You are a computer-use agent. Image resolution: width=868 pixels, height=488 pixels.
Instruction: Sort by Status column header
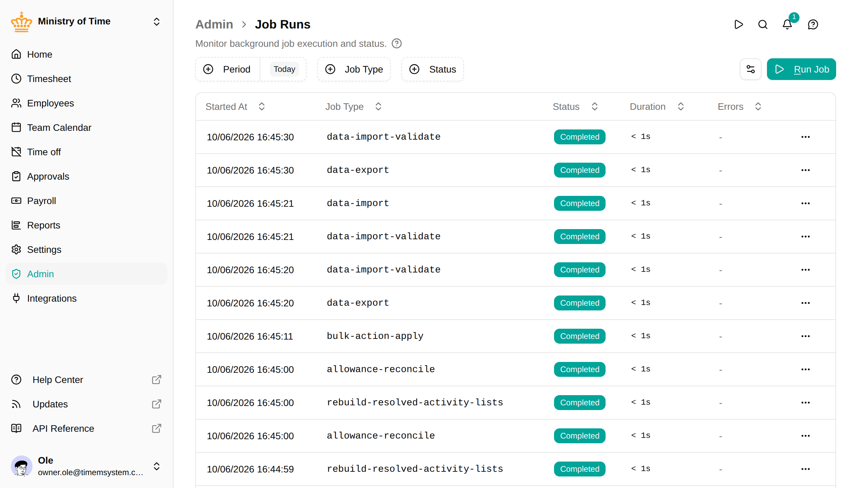coord(575,106)
